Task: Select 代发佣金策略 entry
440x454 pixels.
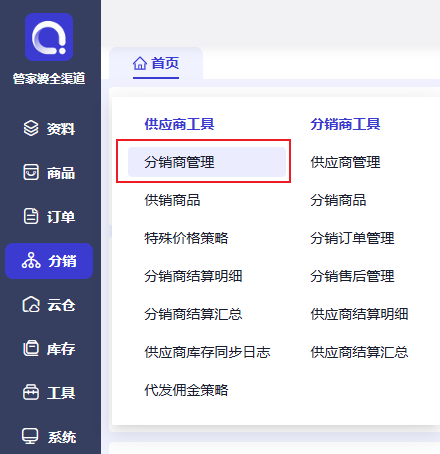Action: 186,390
